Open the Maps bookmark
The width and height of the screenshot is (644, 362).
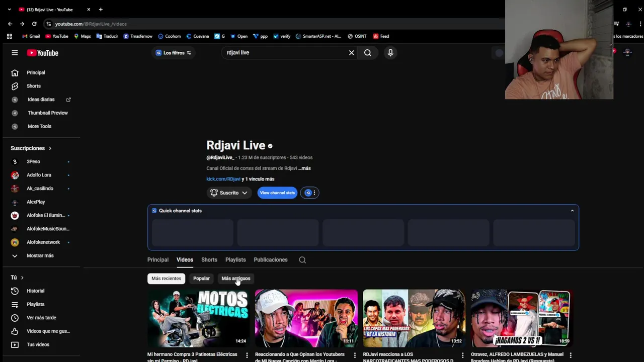pyautogui.click(x=82, y=36)
